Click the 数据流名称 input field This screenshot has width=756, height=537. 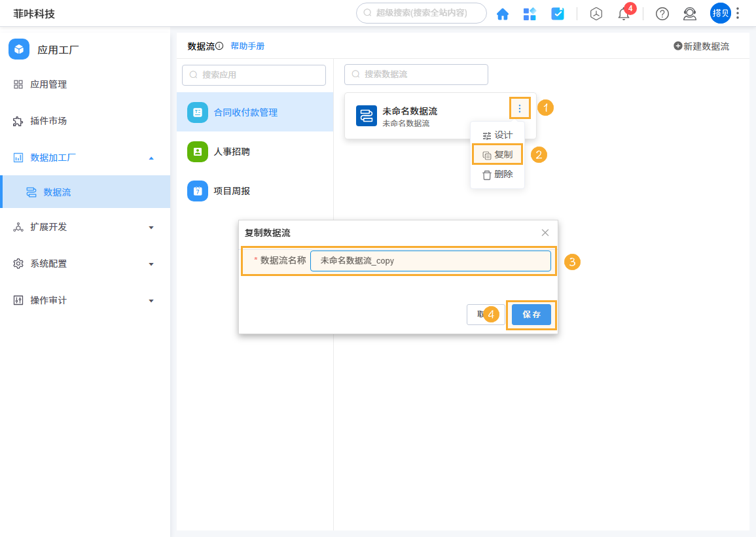[431, 260]
